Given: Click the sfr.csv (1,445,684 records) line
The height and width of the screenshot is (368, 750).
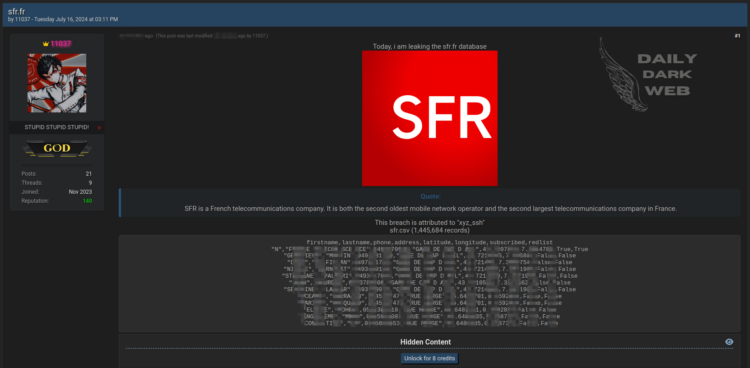Looking at the screenshot, I should point(430,230).
